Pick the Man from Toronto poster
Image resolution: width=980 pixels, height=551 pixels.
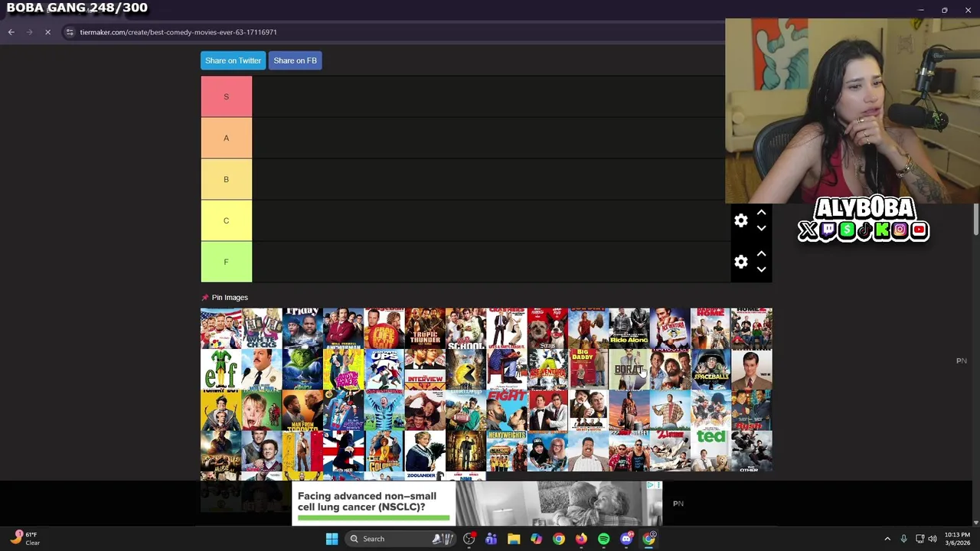[302, 409]
